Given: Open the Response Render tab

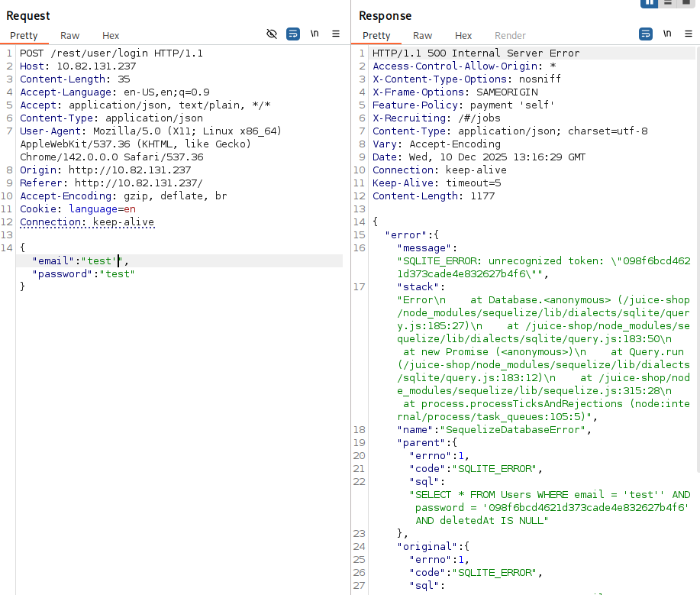Looking at the screenshot, I should 510,36.
